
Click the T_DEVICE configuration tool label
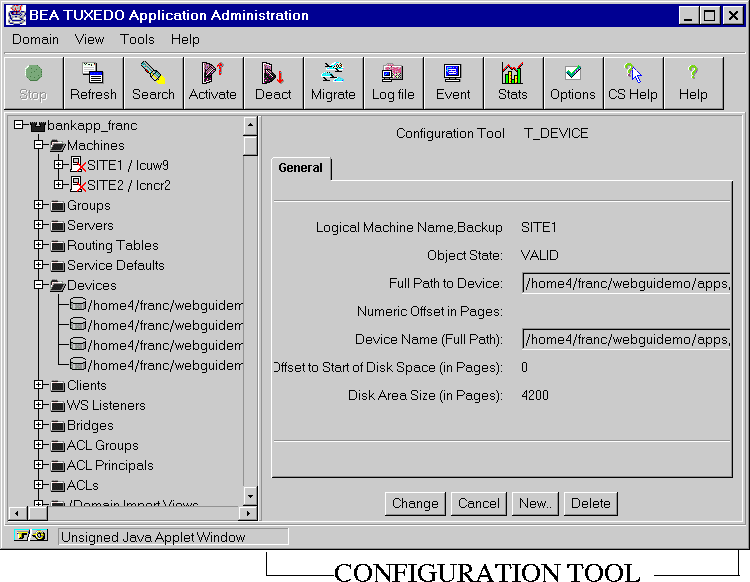[x=556, y=133]
